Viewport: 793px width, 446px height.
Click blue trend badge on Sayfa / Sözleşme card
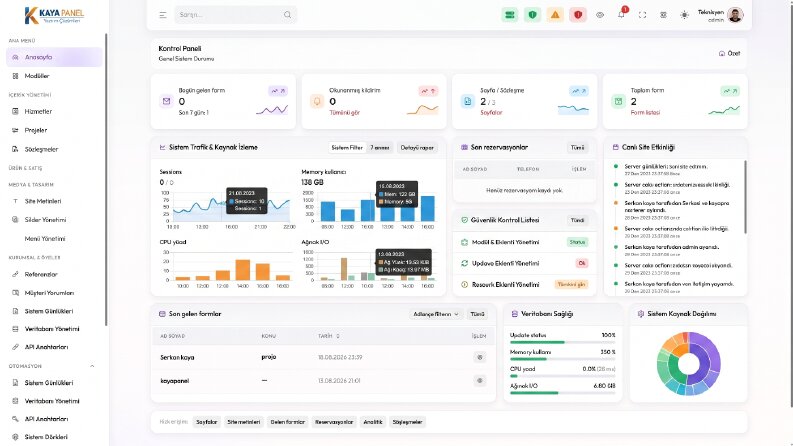[579, 91]
